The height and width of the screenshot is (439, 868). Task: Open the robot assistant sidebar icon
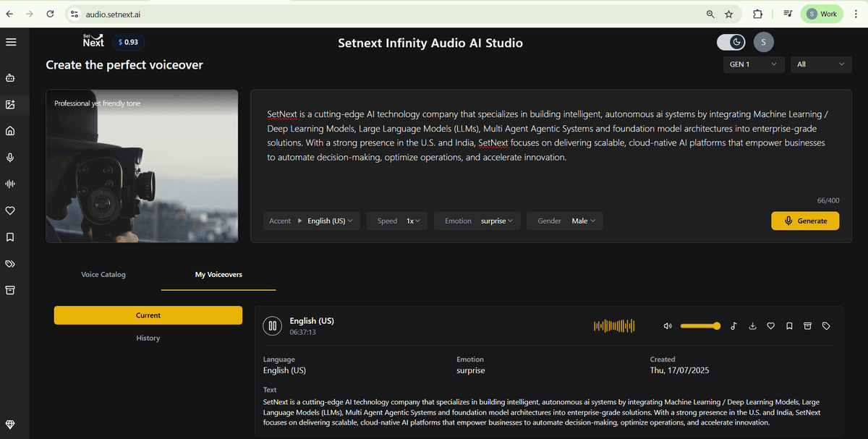pyautogui.click(x=10, y=77)
